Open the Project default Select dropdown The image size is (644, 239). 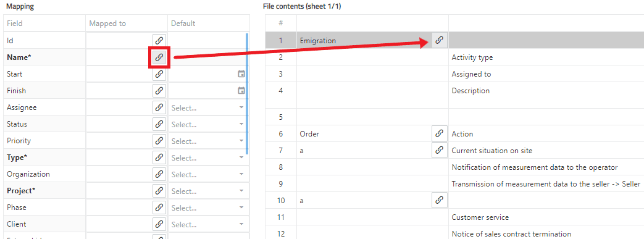pos(208,191)
